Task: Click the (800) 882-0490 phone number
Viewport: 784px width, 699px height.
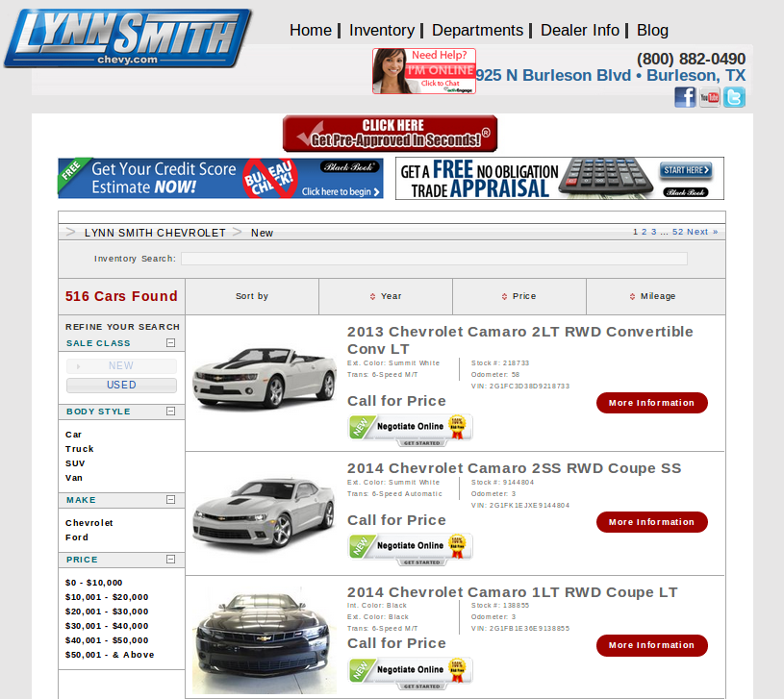Action: (691, 59)
